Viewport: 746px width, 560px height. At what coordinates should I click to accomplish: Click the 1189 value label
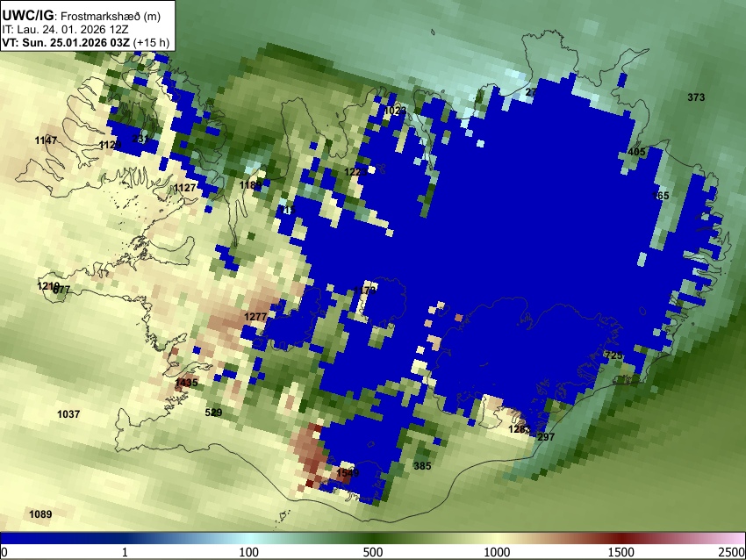tap(250, 185)
